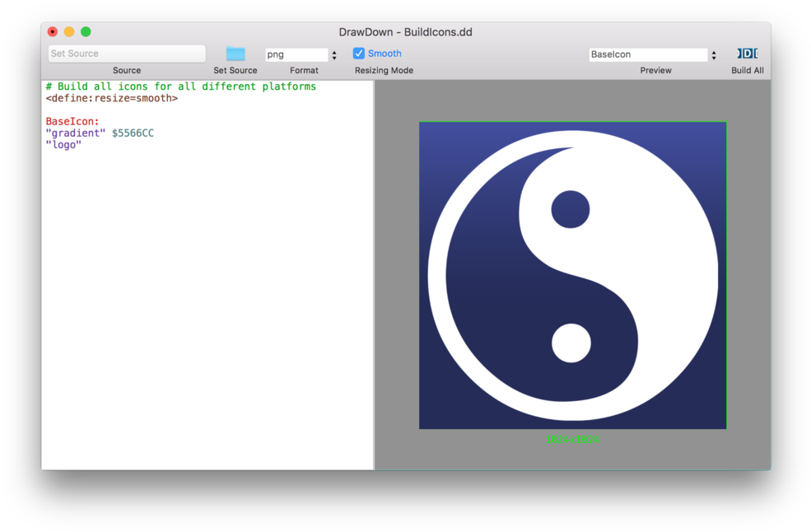811x532 pixels.
Task: Open the Preview dropdown showing BaseIcon
Action: [x=646, y=54]
